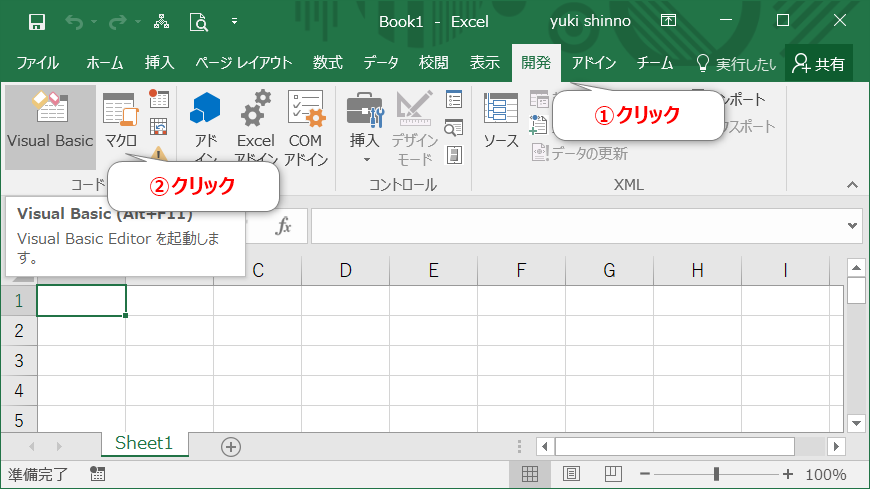Click the view code icon

click(x=454, y=128)
